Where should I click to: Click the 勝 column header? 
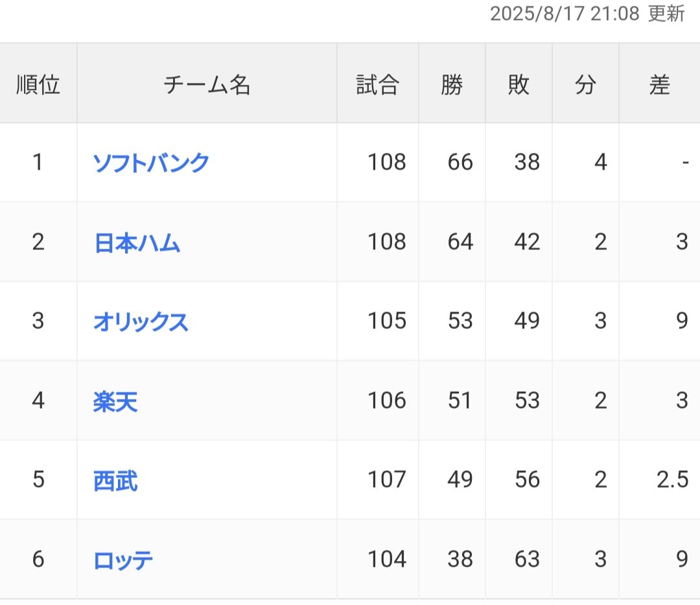coord(452,84)
